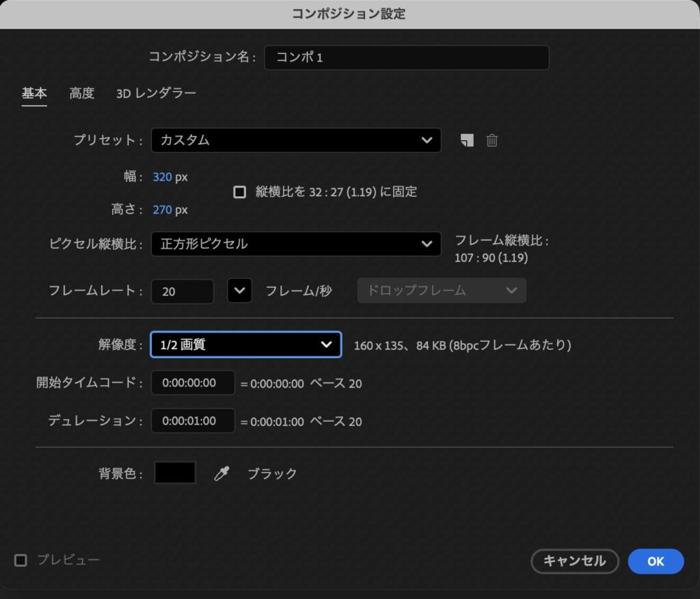Switch to the 3D レンダラー tab
The width and height of the screenshot is (700, 599).
(155, 93)
